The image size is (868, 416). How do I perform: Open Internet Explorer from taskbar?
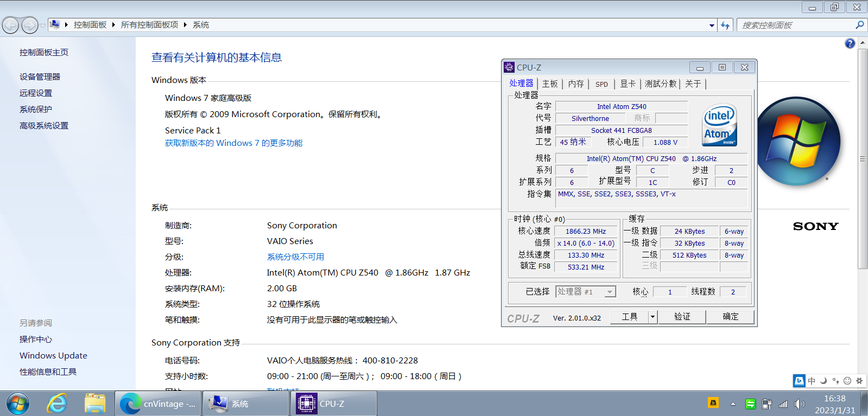[x=56, y=404]
